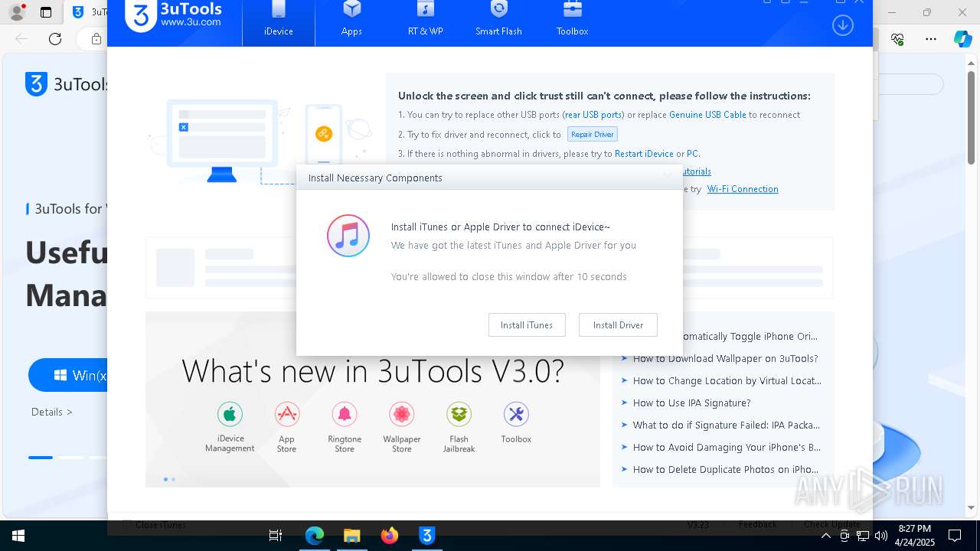Open Windows Start menu
This screenshot has height=551, width=980.
[18, 536]
